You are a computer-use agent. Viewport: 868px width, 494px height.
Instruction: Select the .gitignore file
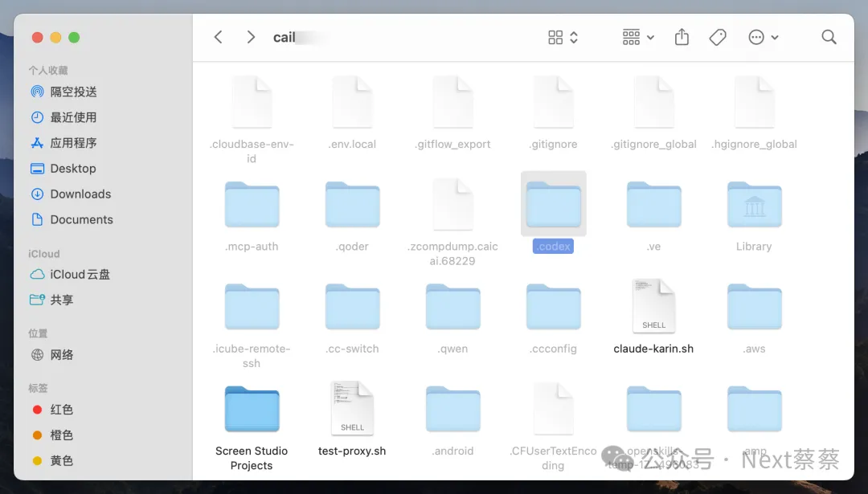(553, 103)
